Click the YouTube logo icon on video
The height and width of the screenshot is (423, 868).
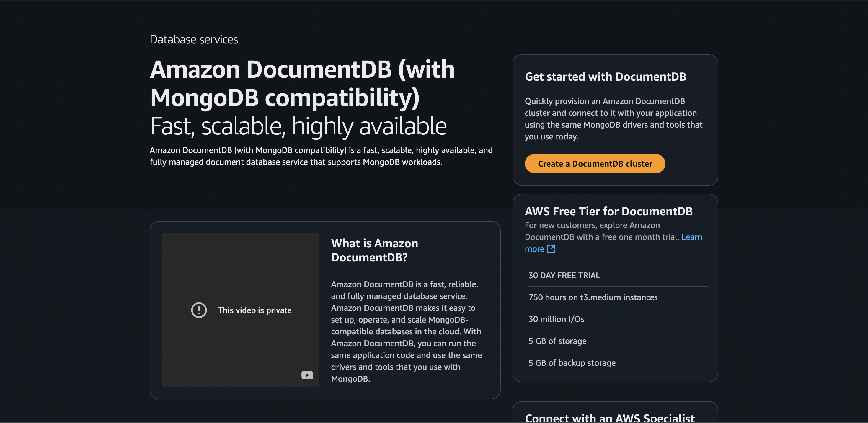coord(307,375)
